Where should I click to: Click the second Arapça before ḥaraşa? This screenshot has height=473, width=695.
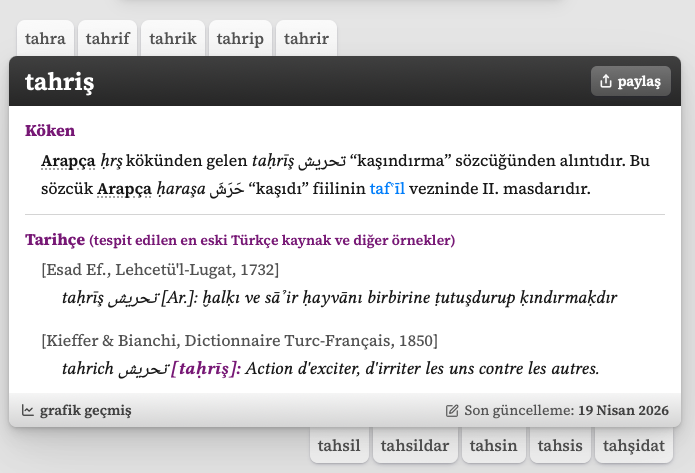pos(125,188)
